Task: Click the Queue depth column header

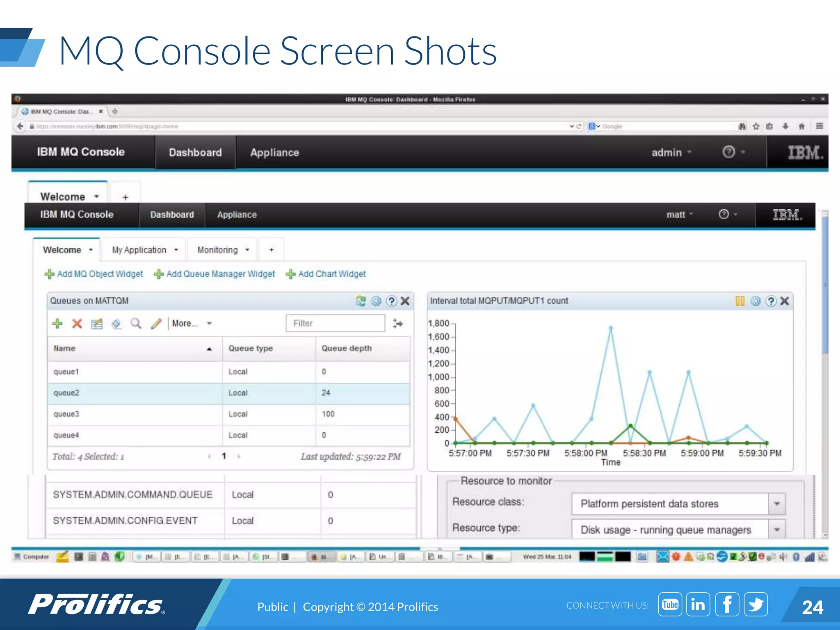Action: pos(363,349)
